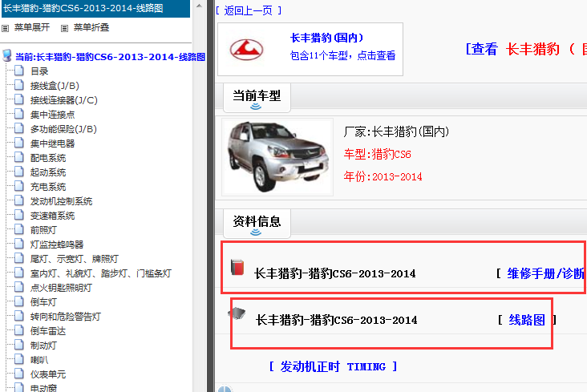Click the left panel scrollbar up arrow
This screenshot has height=392, width=587.
tap(199, 6)
